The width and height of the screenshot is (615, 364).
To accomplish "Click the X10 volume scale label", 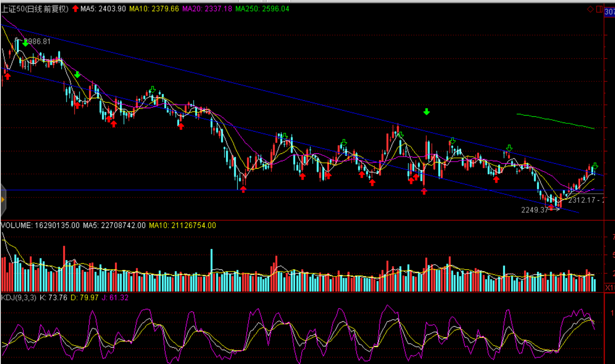I will [x=610, y=287].
